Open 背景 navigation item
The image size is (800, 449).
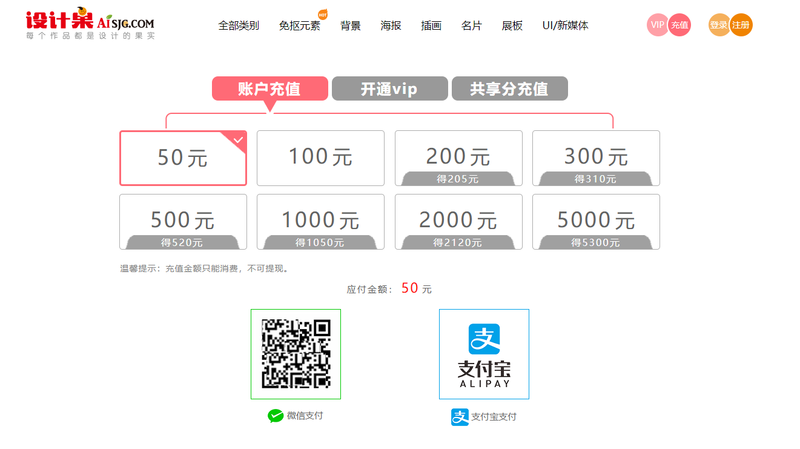pos(351,26)
